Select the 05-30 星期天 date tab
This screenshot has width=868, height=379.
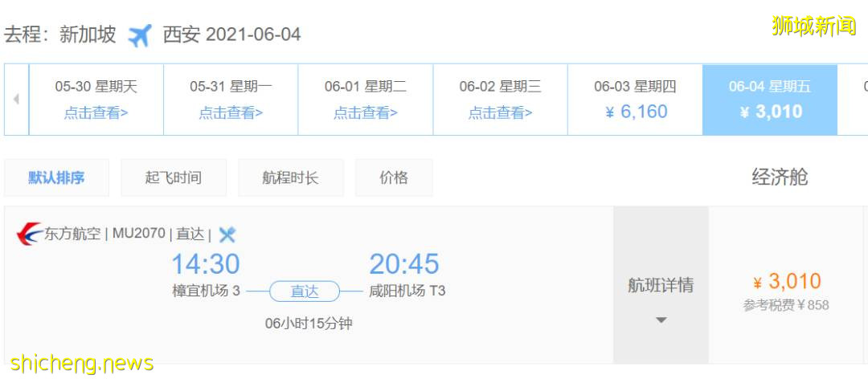[96, 100]
